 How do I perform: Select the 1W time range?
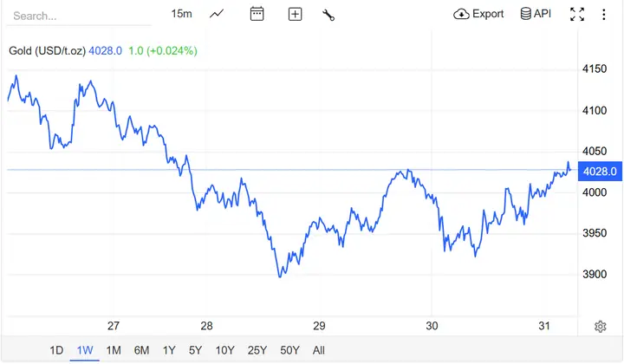[85, 350]
